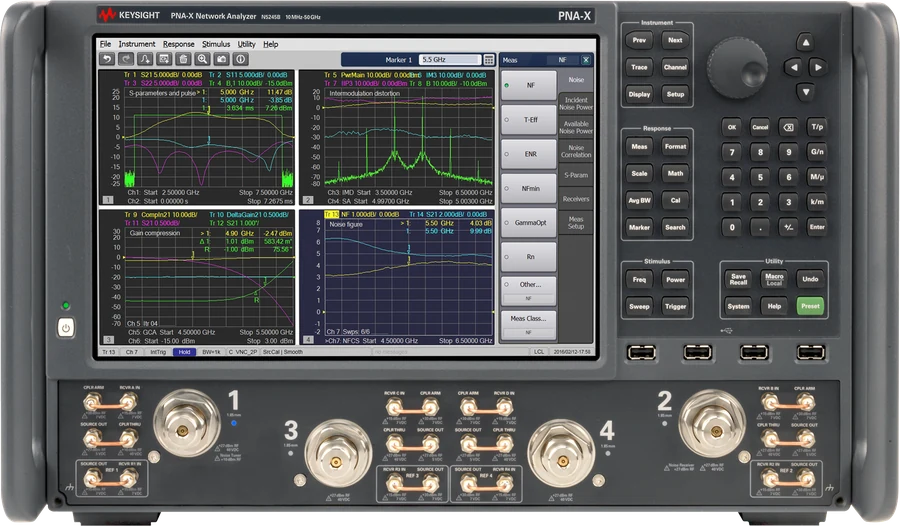Click the add trace toolbar icon
The image size is (900, 526).
click(x=145, y=59)
